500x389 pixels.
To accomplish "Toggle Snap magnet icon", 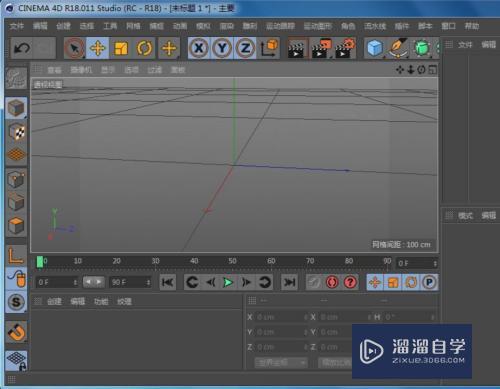I will [x=16, y=332].
